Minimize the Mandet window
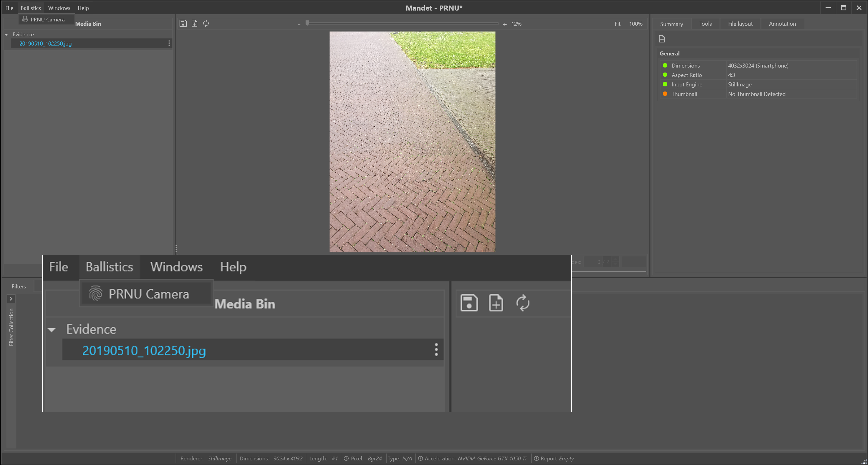868x465 pixels. coord(828,8)
